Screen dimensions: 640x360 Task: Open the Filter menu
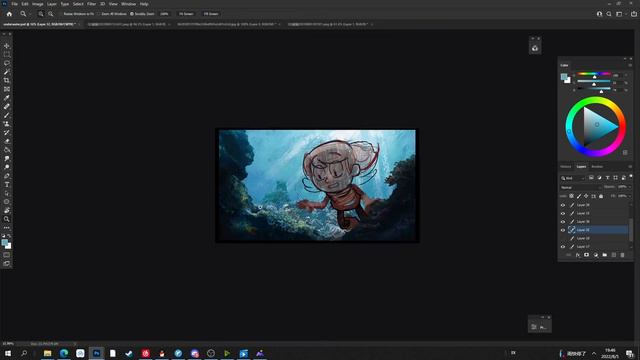click(91, 4)
